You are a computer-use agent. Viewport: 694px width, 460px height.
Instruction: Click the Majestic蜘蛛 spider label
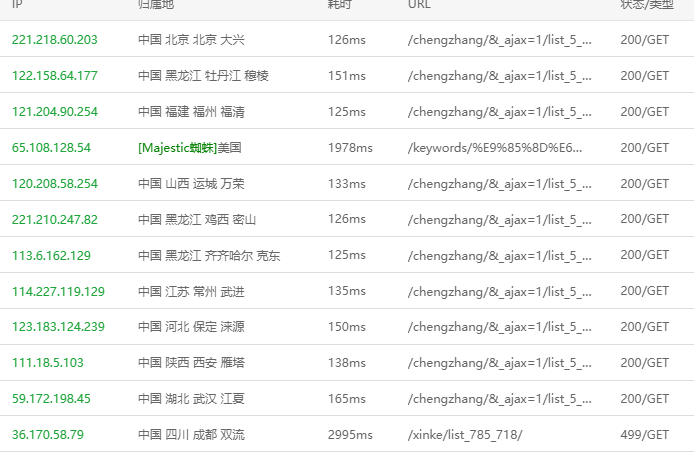click(x=177, y=147)
